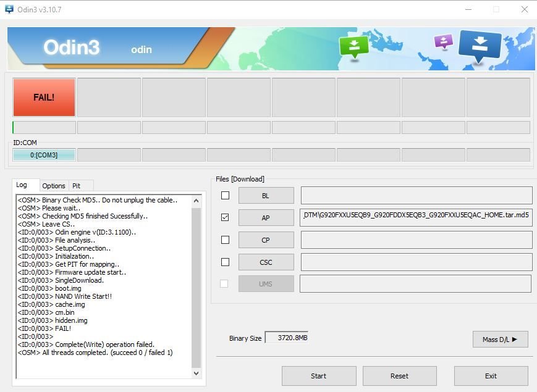Click the CSC file path field

coord(416,262)
